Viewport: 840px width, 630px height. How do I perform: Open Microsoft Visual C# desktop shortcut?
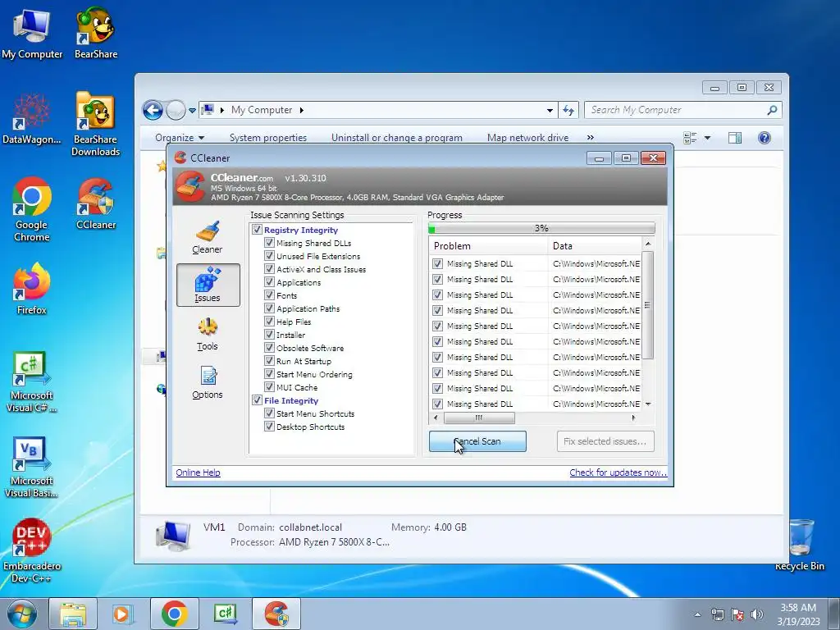32,382
